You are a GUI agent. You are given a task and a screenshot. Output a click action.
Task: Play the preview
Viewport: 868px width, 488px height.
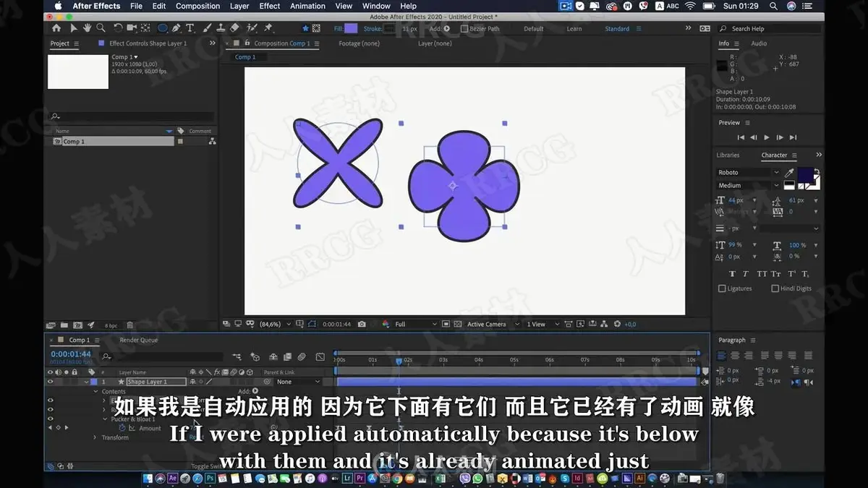coord(767,137)
